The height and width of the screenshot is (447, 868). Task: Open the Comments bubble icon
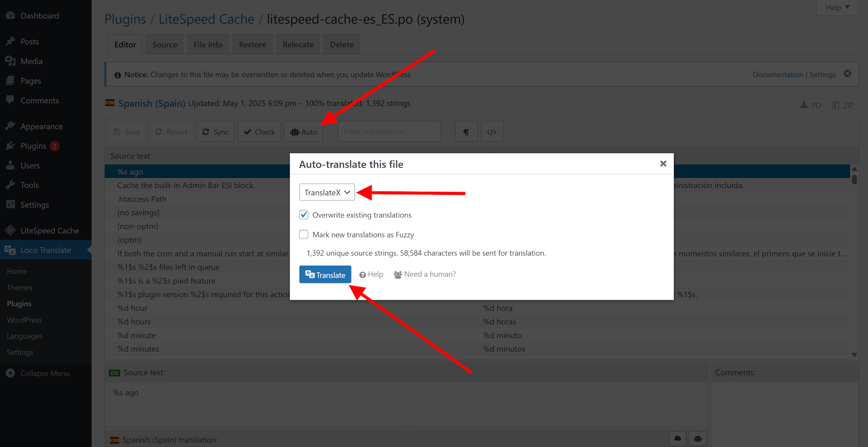coord(10,100)
